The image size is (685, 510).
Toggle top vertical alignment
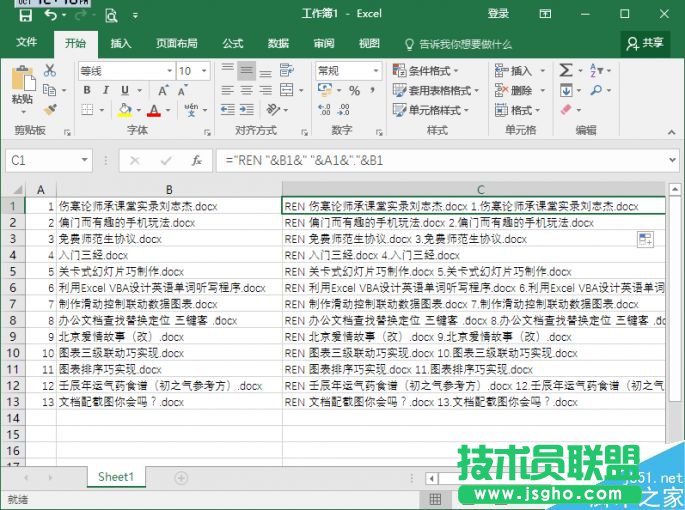coord(228,69)
